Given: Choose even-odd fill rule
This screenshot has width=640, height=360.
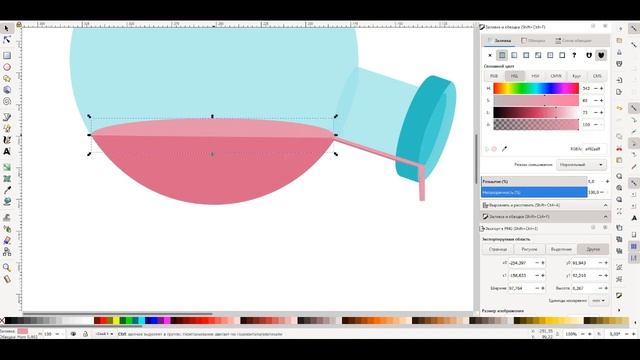Looking at the screenshot, I should coord(589,55).
